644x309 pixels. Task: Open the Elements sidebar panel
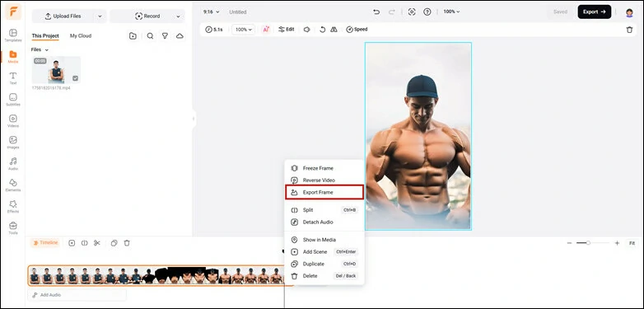[13, 185]
